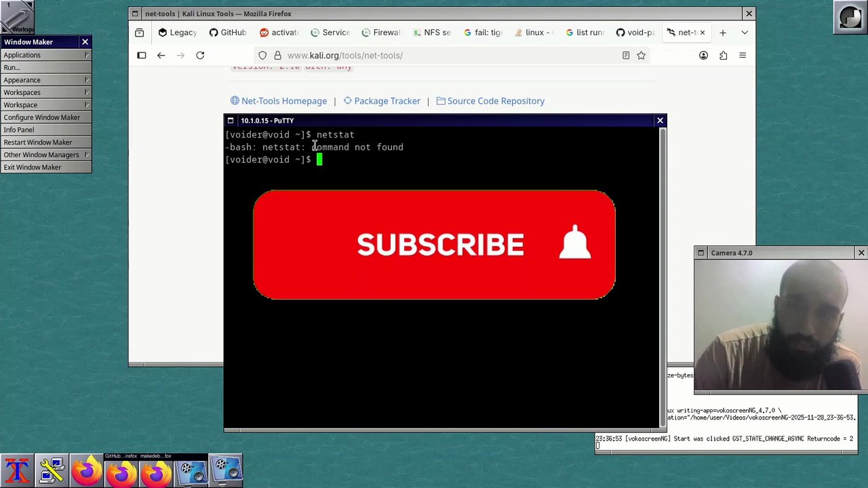Switch to the linux - tab

point(533,33)
